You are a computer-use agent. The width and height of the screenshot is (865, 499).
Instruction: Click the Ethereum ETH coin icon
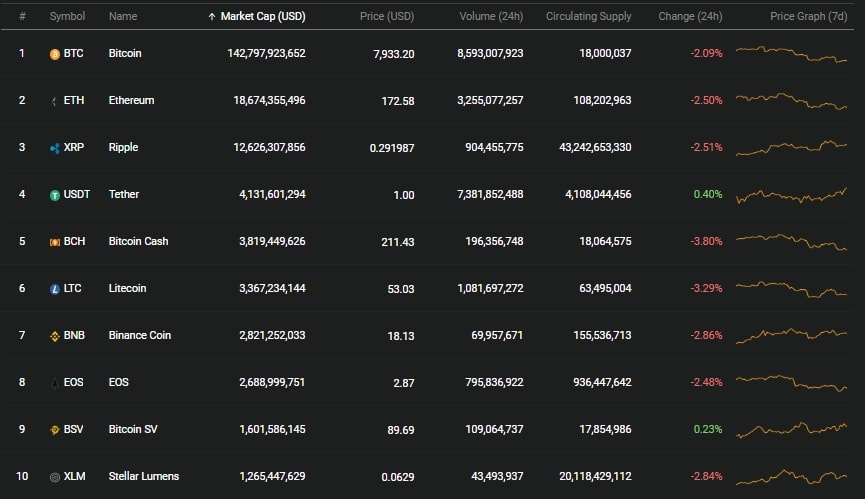[x=54, y=101]
